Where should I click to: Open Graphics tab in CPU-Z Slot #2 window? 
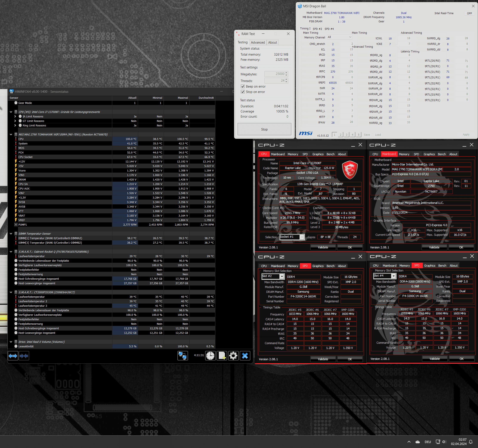coord(318,266)
